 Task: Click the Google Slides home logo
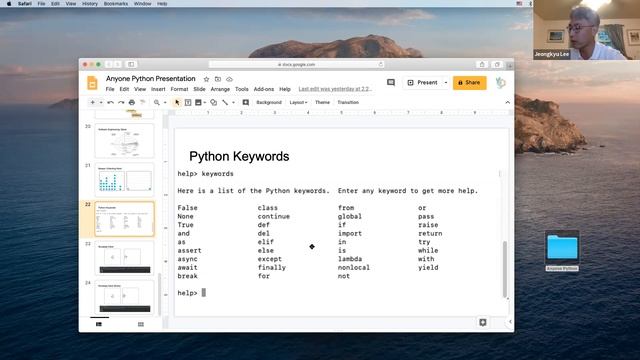point(92,83)
